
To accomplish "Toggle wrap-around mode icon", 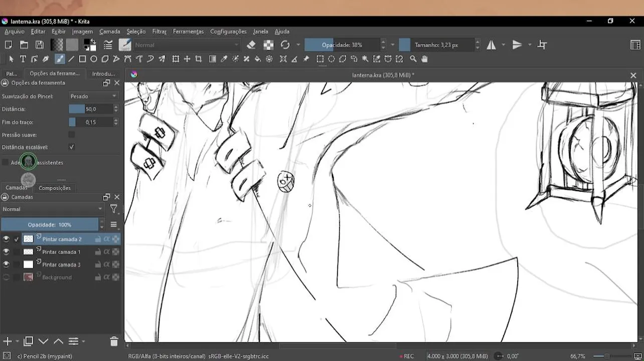I will point(542,45).
